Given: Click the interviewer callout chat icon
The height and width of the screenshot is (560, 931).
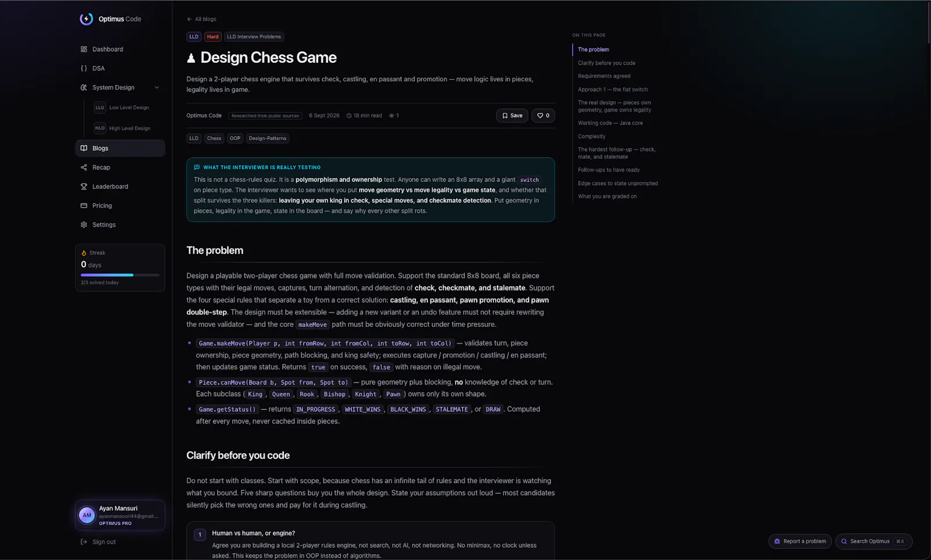Looking at the screenshot, I should 197,167.
